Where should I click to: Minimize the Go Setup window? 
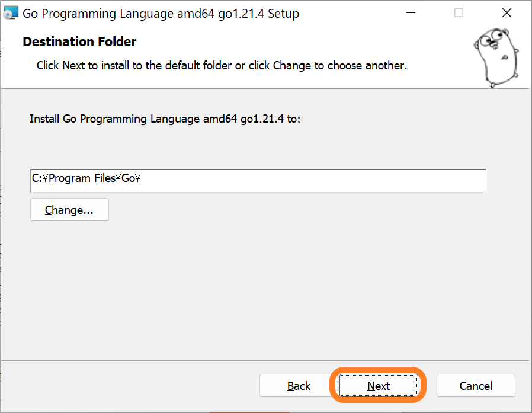(x=411, y=13)
